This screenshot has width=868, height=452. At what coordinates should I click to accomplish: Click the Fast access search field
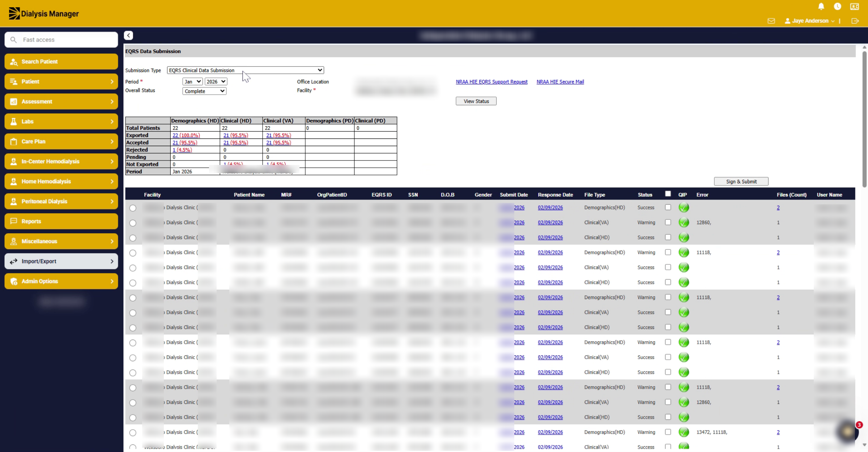point(61,40)
